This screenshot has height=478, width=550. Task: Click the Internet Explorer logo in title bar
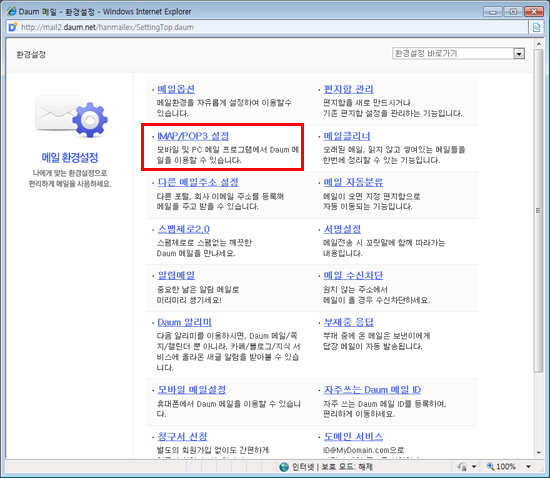[x=12, y=11]
